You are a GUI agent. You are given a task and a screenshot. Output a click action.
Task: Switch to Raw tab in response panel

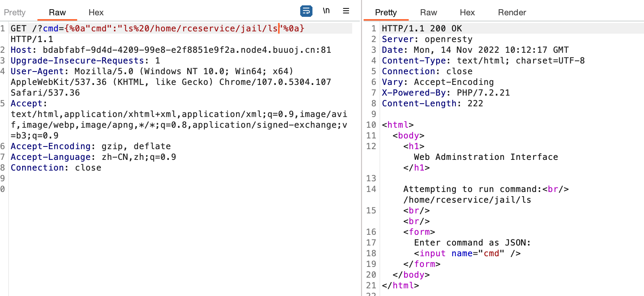coord(429,13)
